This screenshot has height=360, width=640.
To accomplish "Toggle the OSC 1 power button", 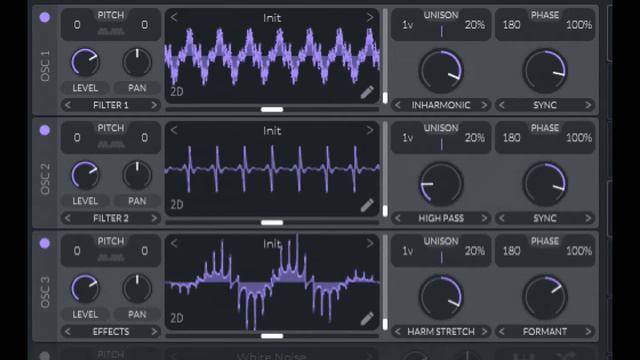I will coord(45,18).
